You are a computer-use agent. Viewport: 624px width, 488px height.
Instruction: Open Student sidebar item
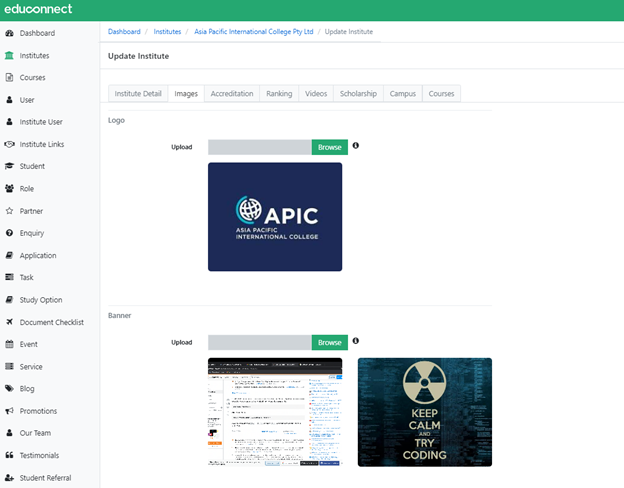32,166
